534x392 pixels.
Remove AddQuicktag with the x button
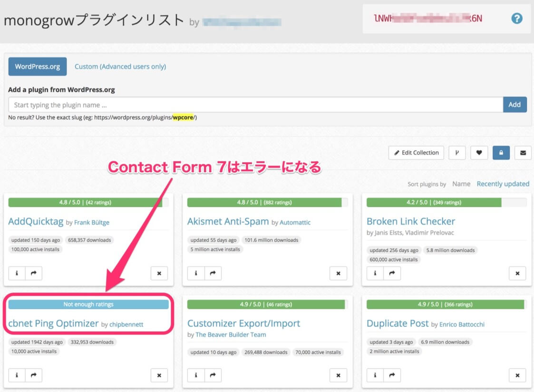click(159, 273)
